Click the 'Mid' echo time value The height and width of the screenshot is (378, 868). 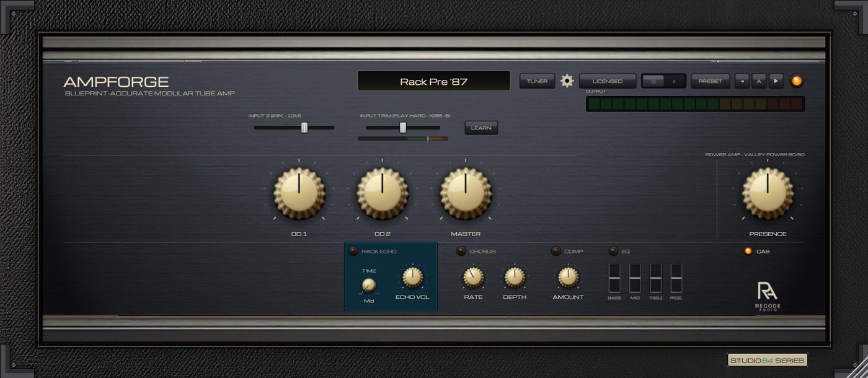coord(369,301)
